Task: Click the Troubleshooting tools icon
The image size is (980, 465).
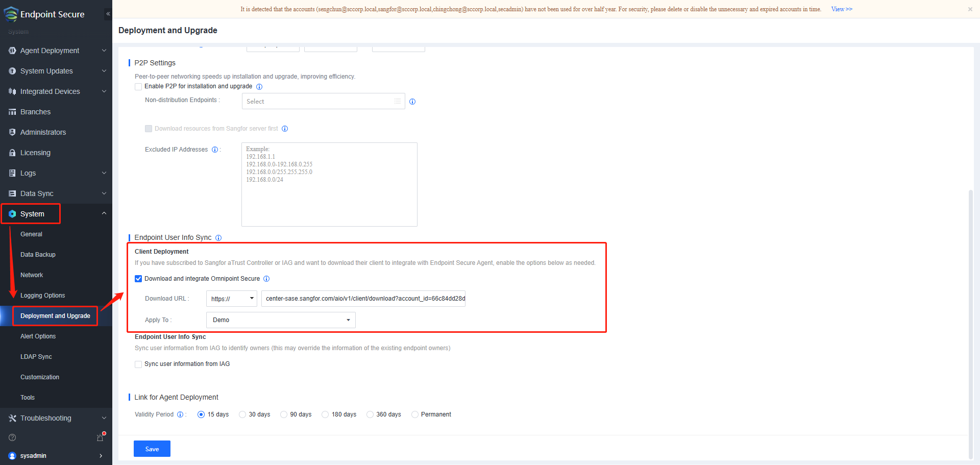Action: [x=12, y=418]
